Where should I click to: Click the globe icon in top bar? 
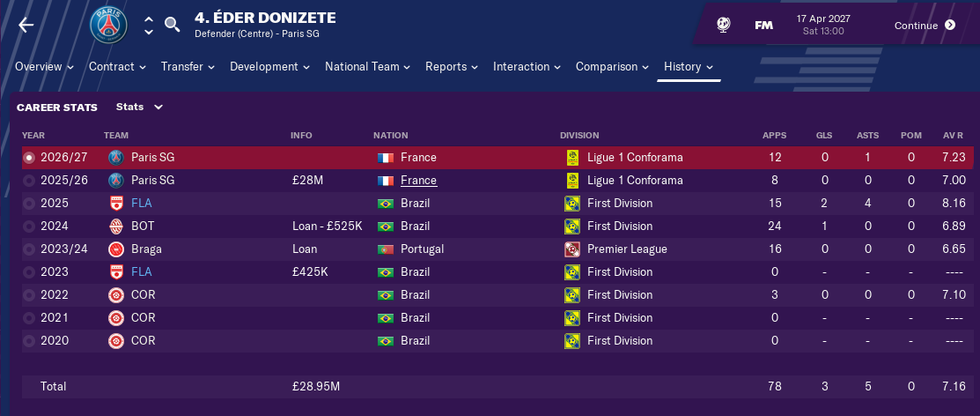click(723, 25)
